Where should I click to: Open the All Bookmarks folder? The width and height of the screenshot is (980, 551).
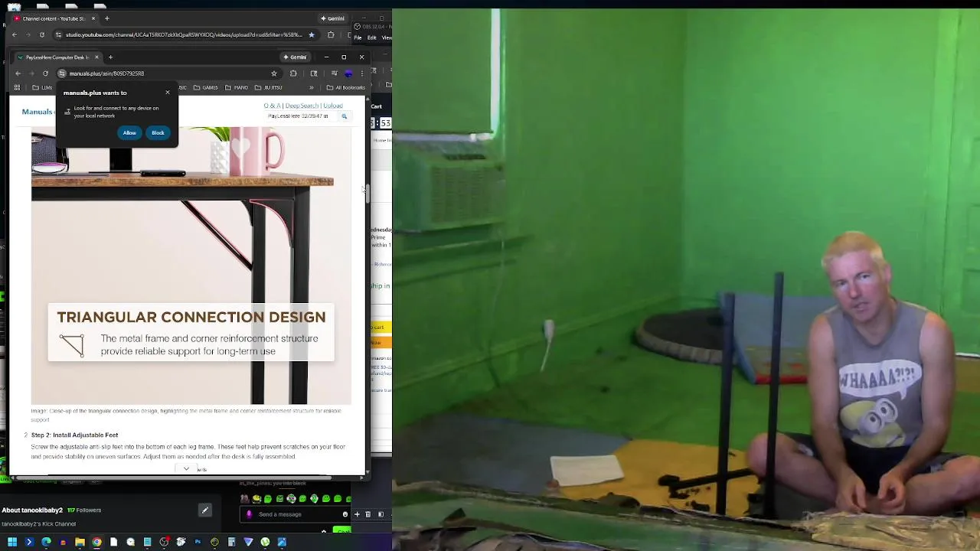pos(346,87)
